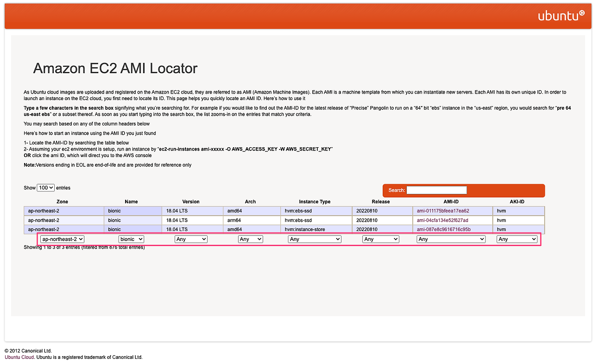This screenshot has height=364, width=593.
Task: Sort the table by Zone column
Action: 62,201
